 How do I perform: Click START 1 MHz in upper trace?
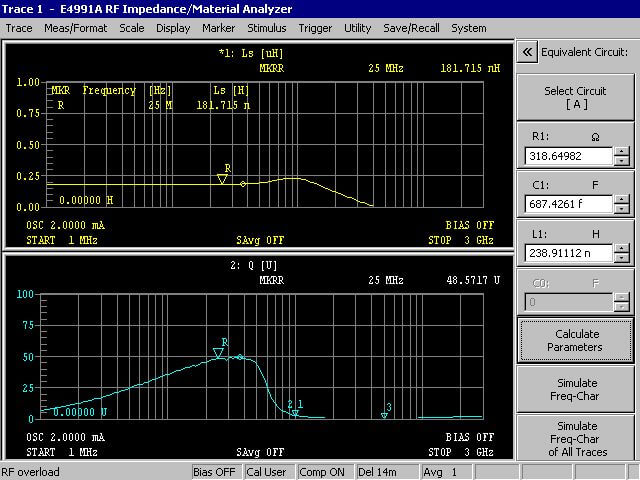62,240
